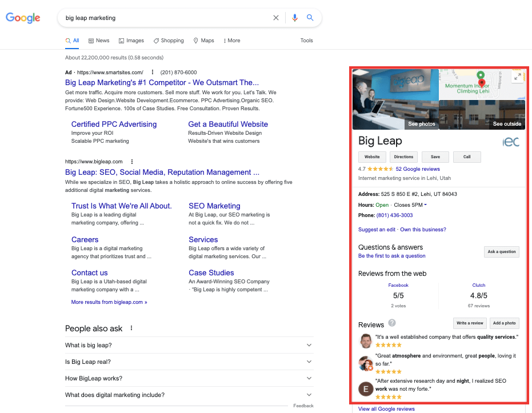Open the More search filters menu
532x413 pixels.
pos(232,41)
